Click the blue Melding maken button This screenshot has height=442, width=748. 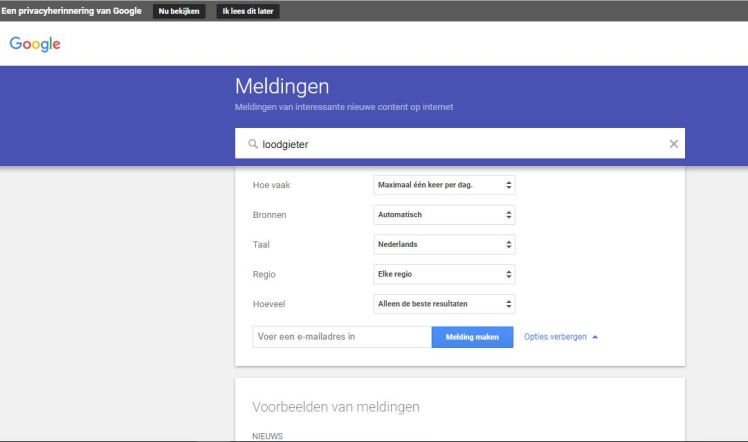tap(472, 337)
